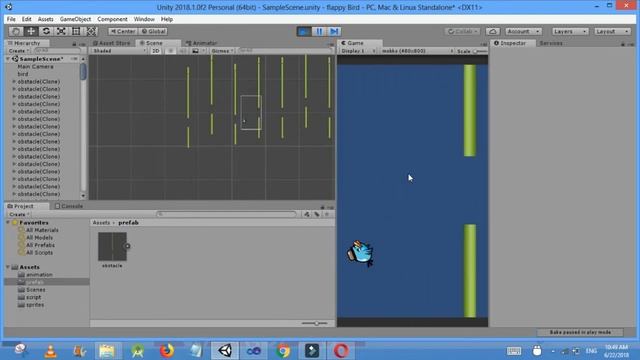The image size is (640, 360).
Task: Open game aspect resolution dropdown
Action: pyautogui.click(x=417, y=51)
